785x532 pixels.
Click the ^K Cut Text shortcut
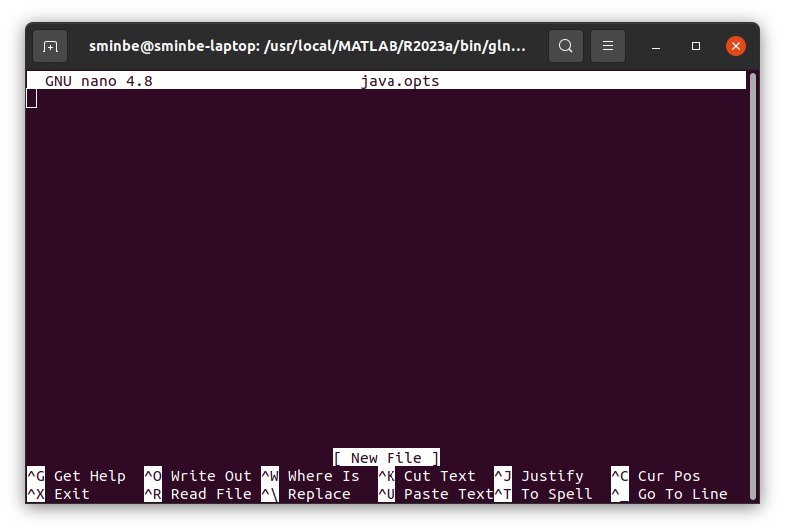426,476
